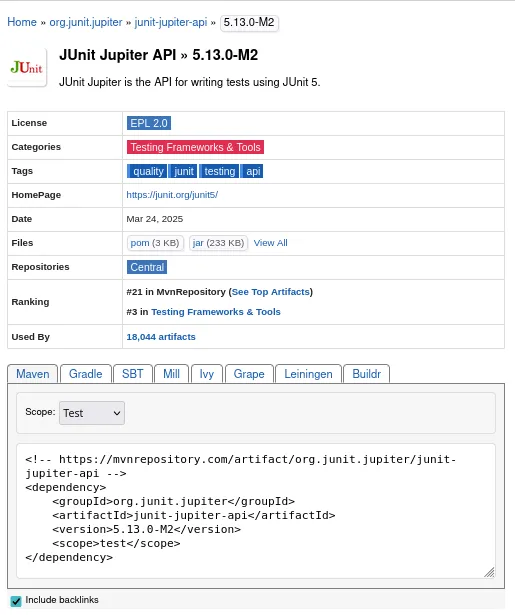Open the junit.org/junit5 homepage link

[x=172, y=195]
